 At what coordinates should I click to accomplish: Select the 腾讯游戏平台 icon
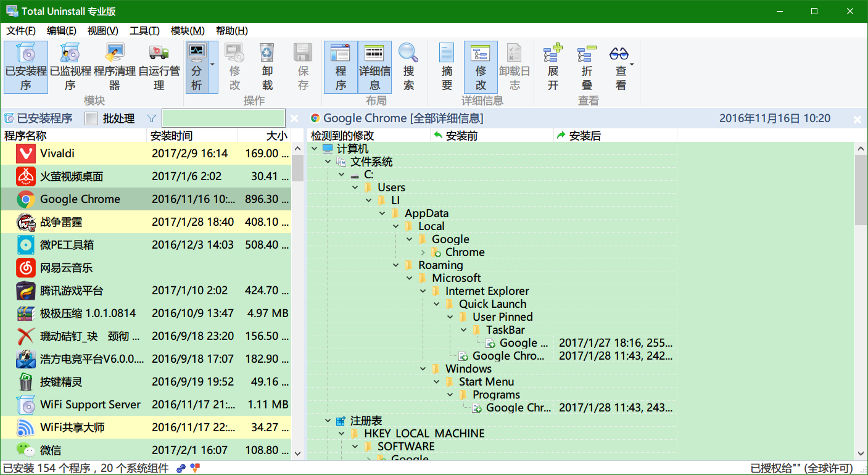pos(25,291)
